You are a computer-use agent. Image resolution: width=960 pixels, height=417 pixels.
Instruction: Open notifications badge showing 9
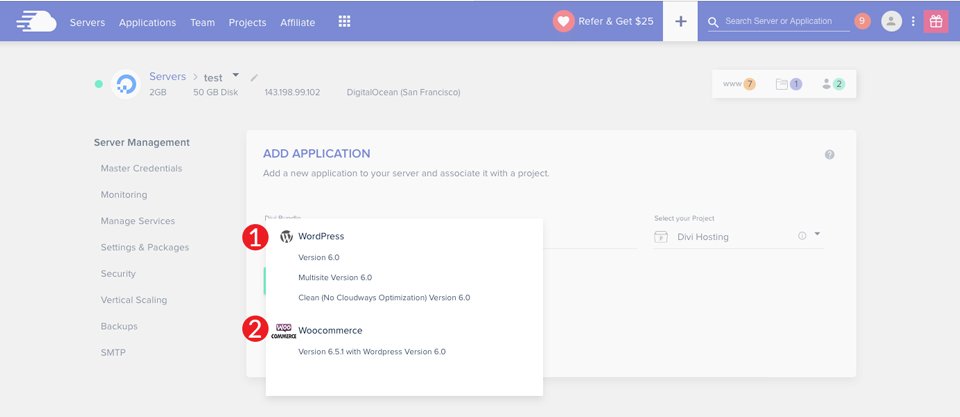click(862, 21)
